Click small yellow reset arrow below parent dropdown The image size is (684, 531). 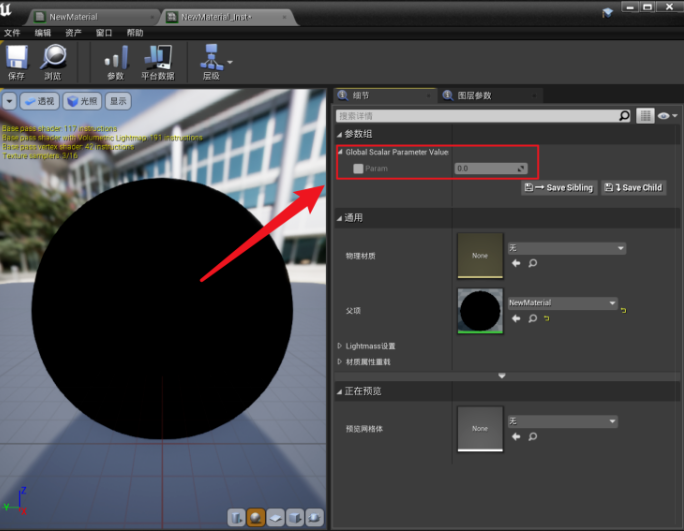pos(547,319)
